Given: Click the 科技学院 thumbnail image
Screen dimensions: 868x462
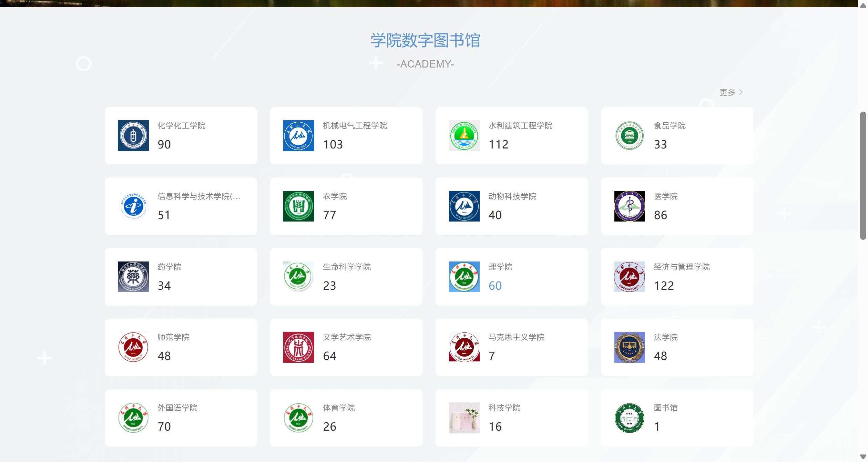Looking at the screenshot, I should tap(464, 418).
